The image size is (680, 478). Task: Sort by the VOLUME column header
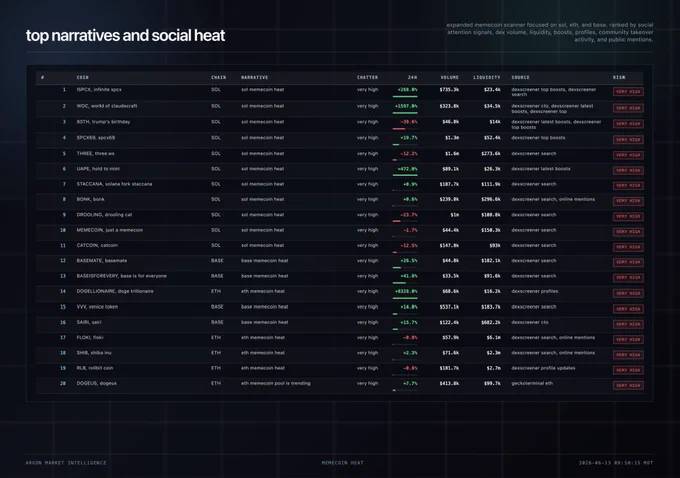pos(450,77)
